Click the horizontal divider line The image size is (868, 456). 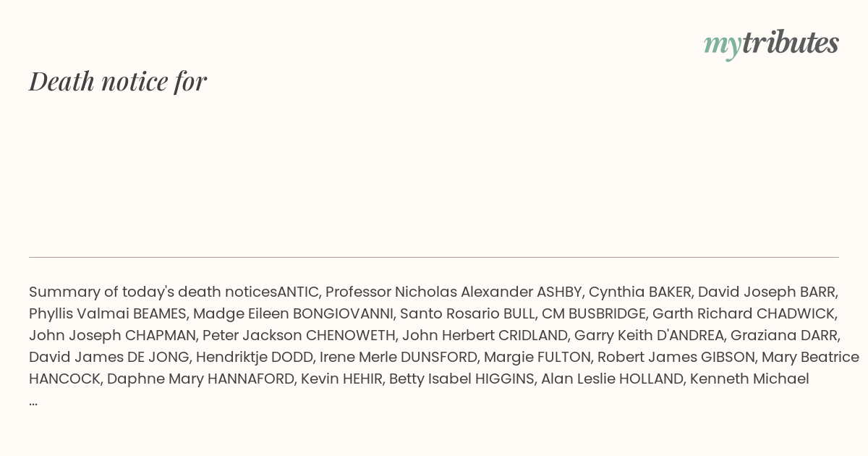pyautogui.click(x=434, y=257)
